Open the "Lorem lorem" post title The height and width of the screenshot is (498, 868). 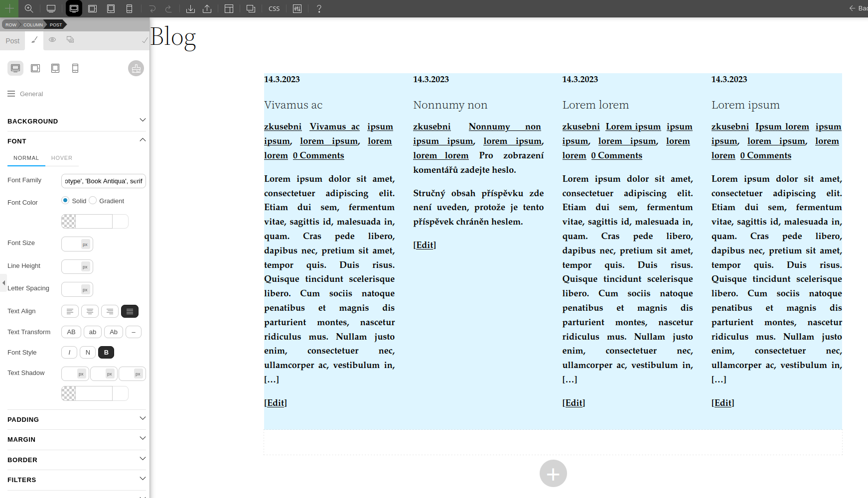[595, 105]
